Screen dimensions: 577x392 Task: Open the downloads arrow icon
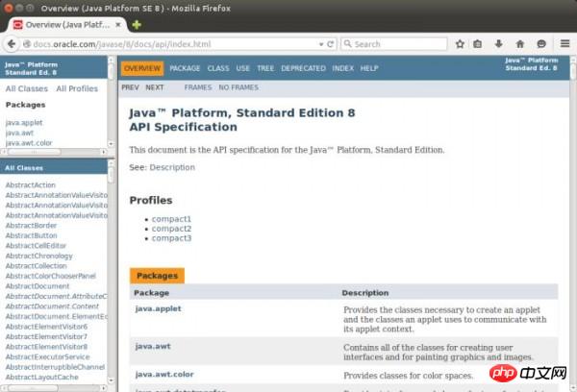click(498, 44)
